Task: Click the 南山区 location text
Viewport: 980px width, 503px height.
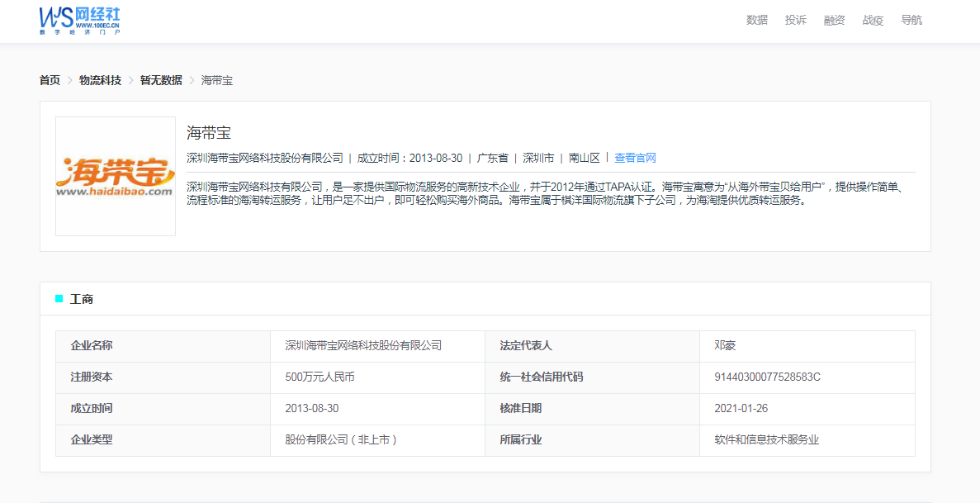Action: pos(585,158)
